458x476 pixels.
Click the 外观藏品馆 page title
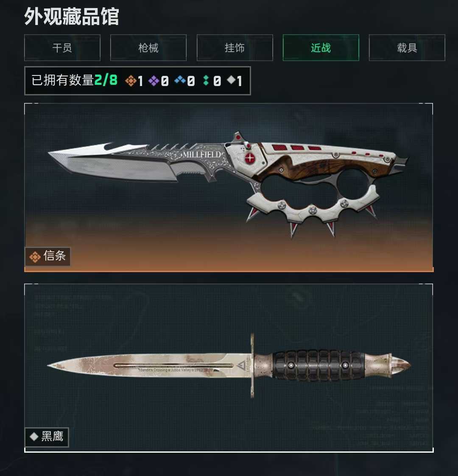(x=71, y=17)
